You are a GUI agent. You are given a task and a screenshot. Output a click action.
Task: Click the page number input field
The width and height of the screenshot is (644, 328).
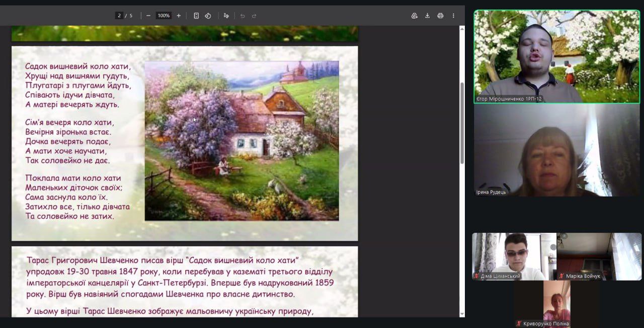[119, 16]
